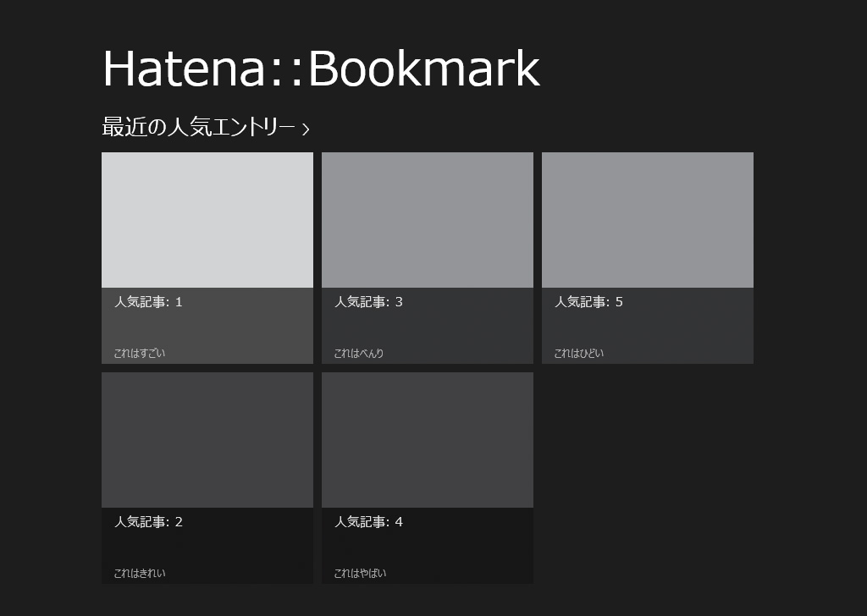Open the 最近の人気エントリー section header
This screenshot has width=867, height=616.
click(205, 127)
